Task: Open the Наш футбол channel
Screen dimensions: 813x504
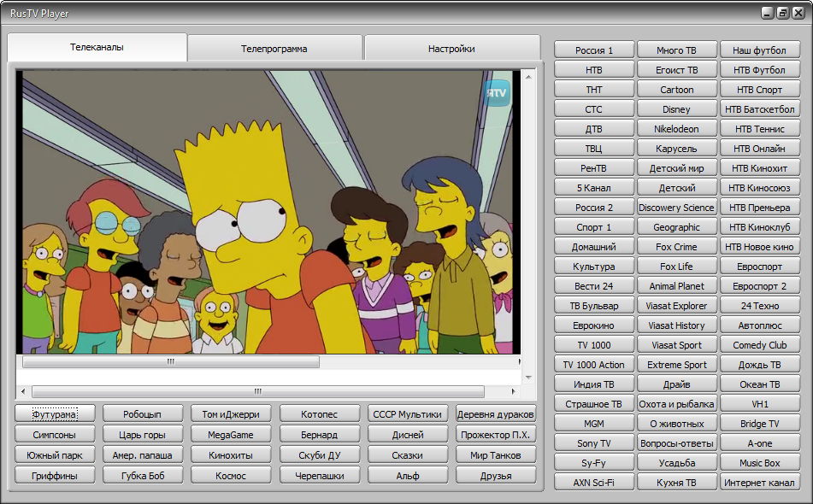Action: point(760,50)
